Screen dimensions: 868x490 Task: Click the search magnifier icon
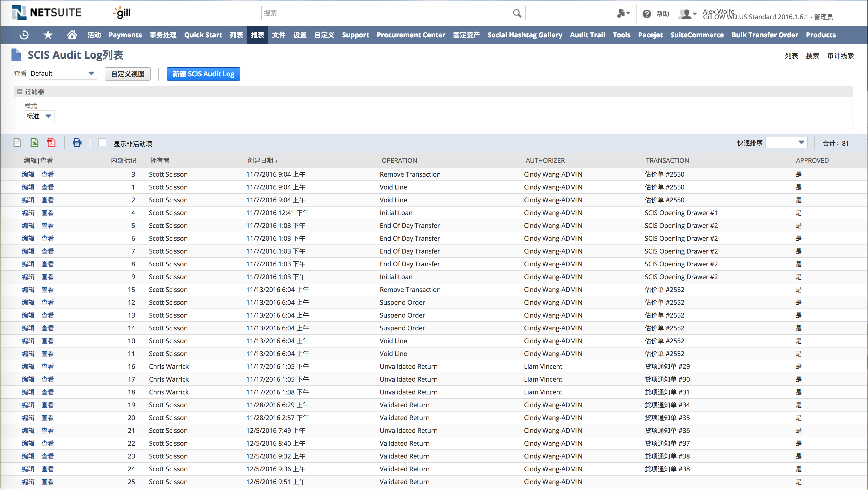517,13
